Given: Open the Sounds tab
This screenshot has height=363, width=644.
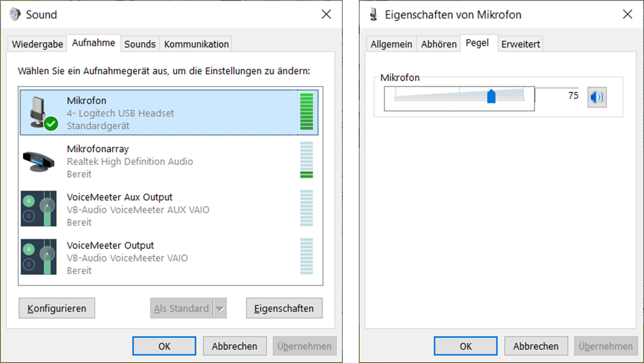Looking at the screenshot, I should tap(140, 44).
